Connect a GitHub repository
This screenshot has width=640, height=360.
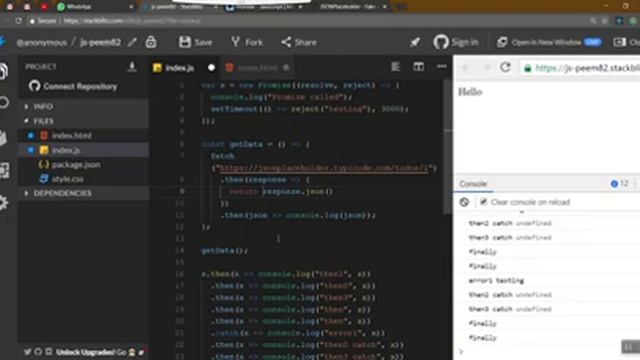[73, 86]
